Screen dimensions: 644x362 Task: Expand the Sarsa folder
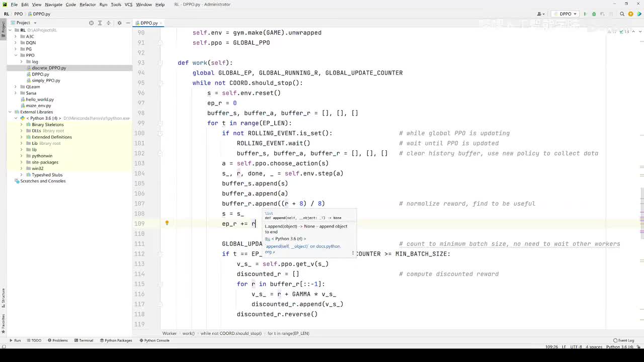coord(16,93)
